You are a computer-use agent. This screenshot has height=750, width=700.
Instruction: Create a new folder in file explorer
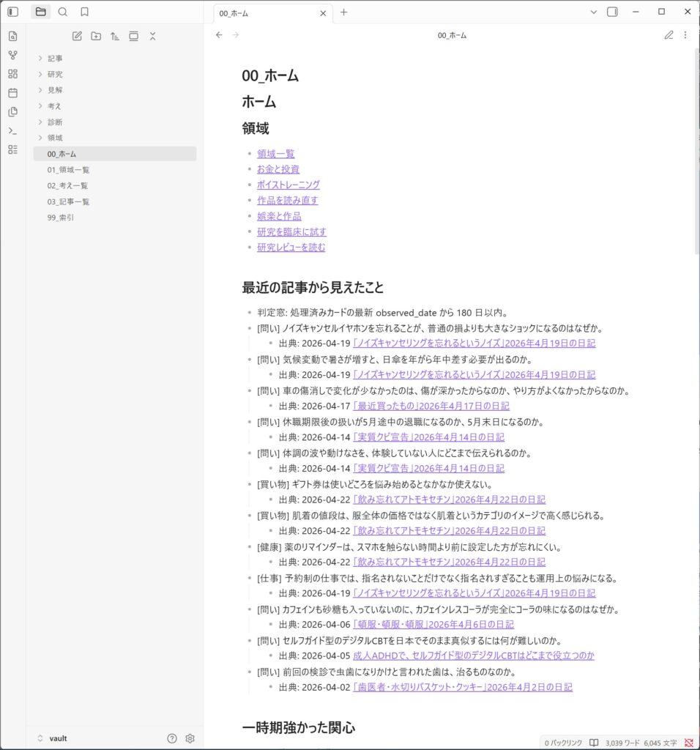[96, 36]
